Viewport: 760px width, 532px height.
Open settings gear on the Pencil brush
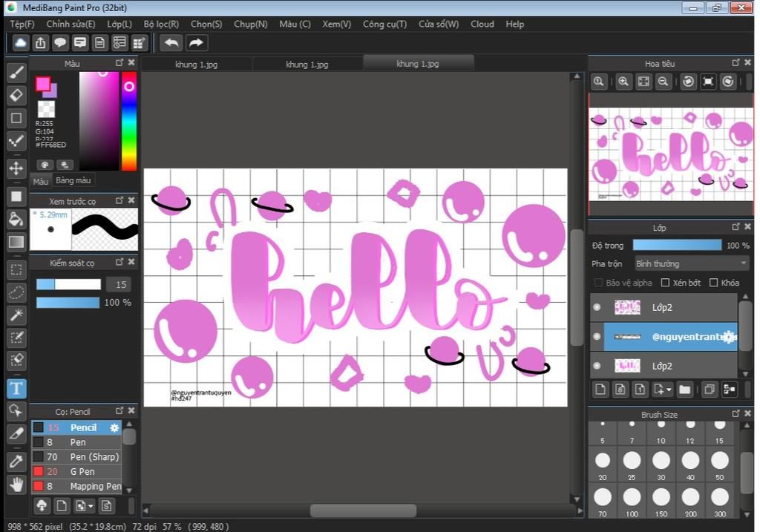pyautogui.click(x=114, y=428)
